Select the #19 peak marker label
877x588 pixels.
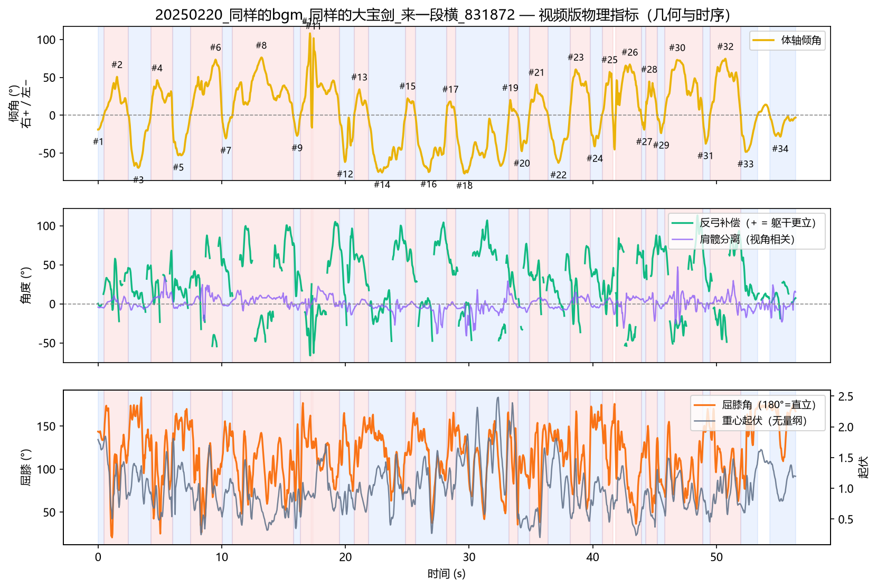[x=510, y=88]
